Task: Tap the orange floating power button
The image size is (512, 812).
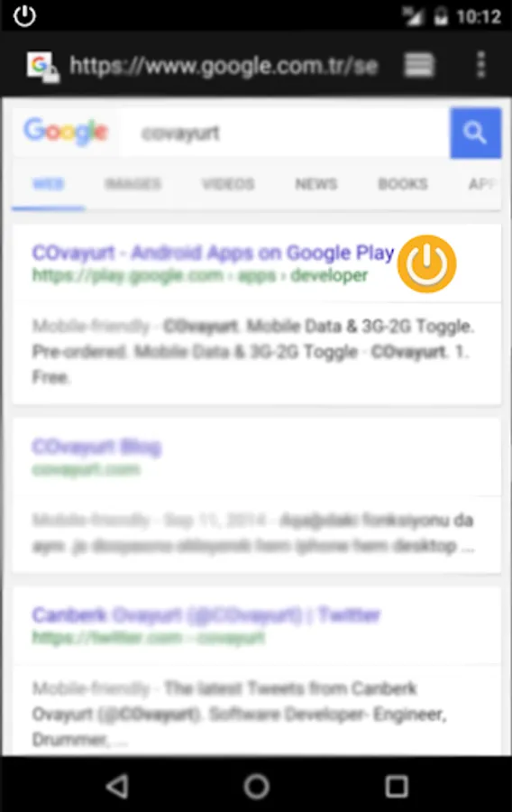Action: 426,263
